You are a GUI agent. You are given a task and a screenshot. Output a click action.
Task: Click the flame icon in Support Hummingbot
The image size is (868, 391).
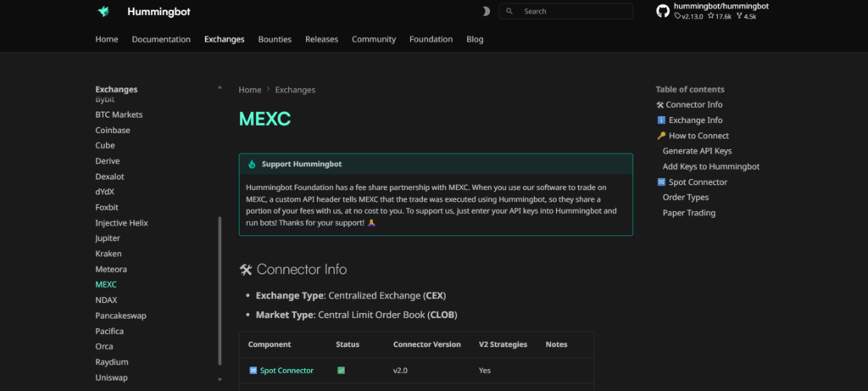click(252, 164)
